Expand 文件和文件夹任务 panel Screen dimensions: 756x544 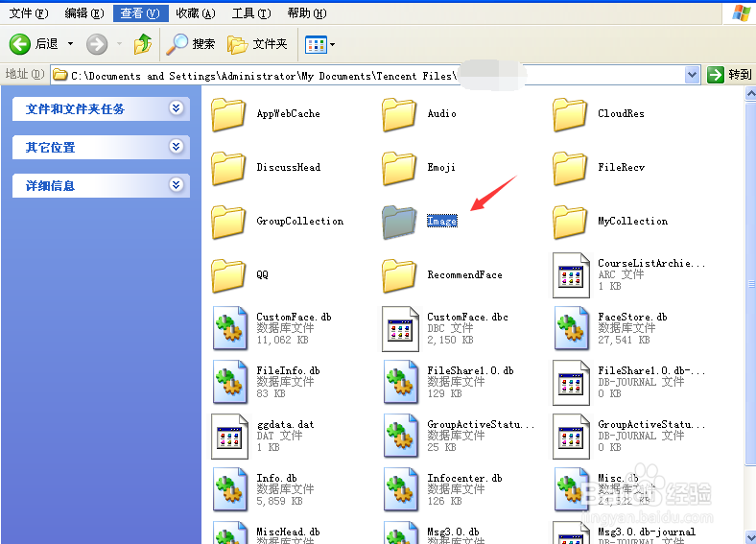click(177, 108)
